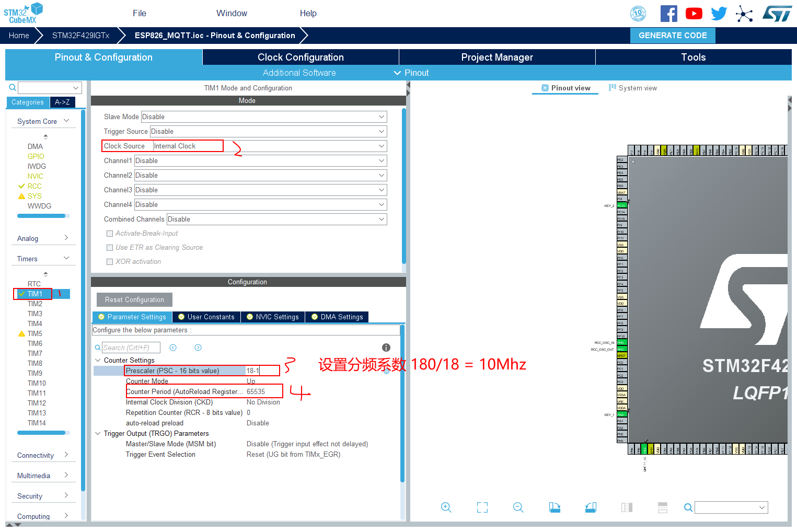The height and width of the screenshot is (532, 797).
Task: Enable the Activate-Break-Input checkbox
Action: 110,234
